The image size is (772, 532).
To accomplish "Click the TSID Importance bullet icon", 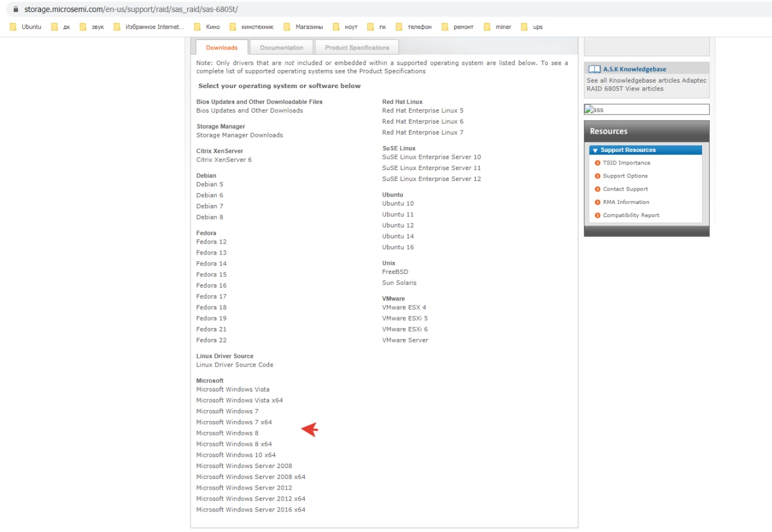I will click(597, 163).
